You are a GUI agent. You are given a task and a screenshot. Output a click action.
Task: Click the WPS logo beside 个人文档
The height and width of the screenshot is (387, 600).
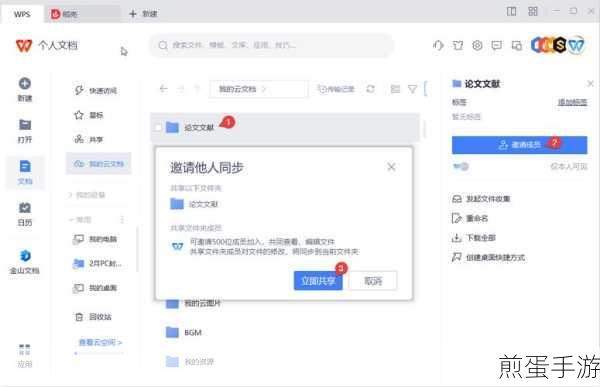tap(24, 46)
